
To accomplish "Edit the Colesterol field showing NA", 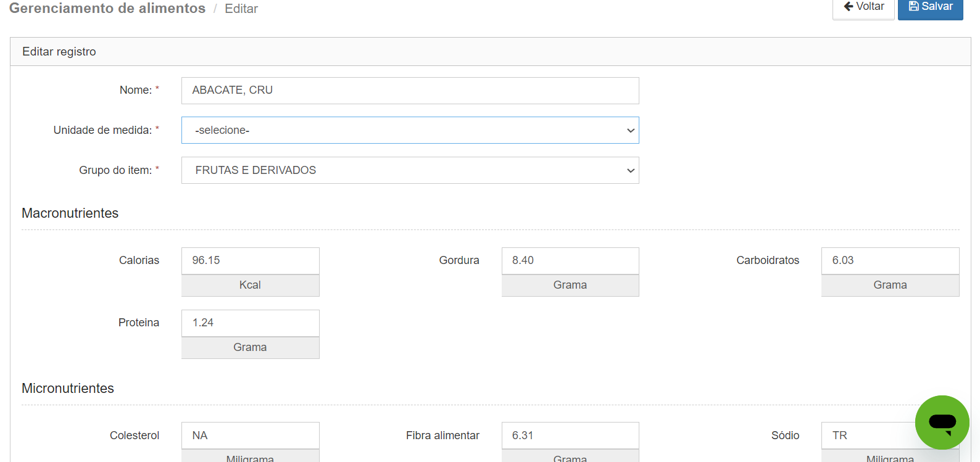I will (250, 435).
